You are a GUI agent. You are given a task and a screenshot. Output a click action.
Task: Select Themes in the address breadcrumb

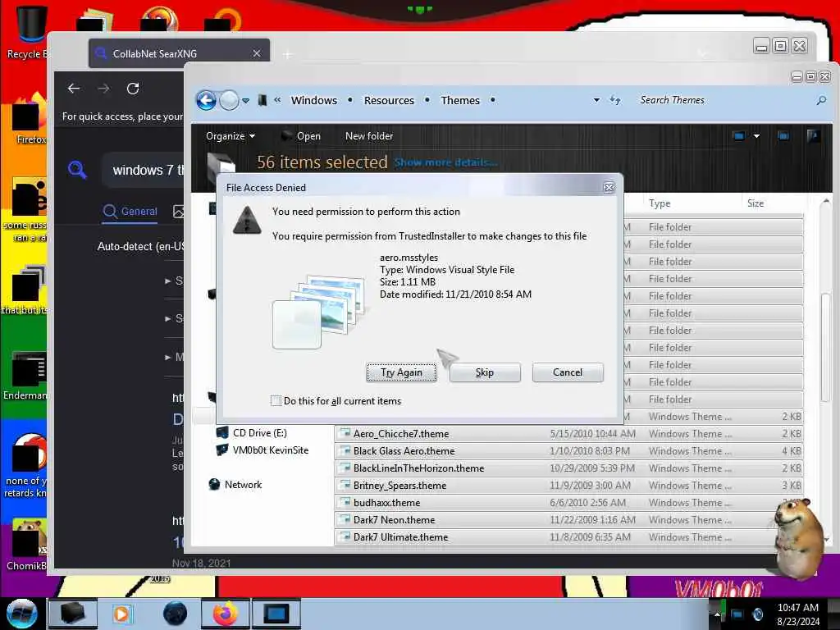coord(460,100)
